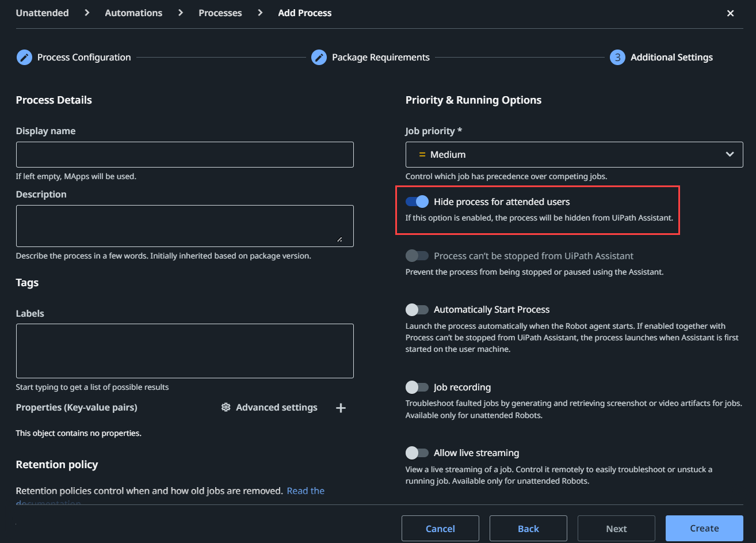Click the Back button
The image size is (756, 543).
click(x=528, y=528)
